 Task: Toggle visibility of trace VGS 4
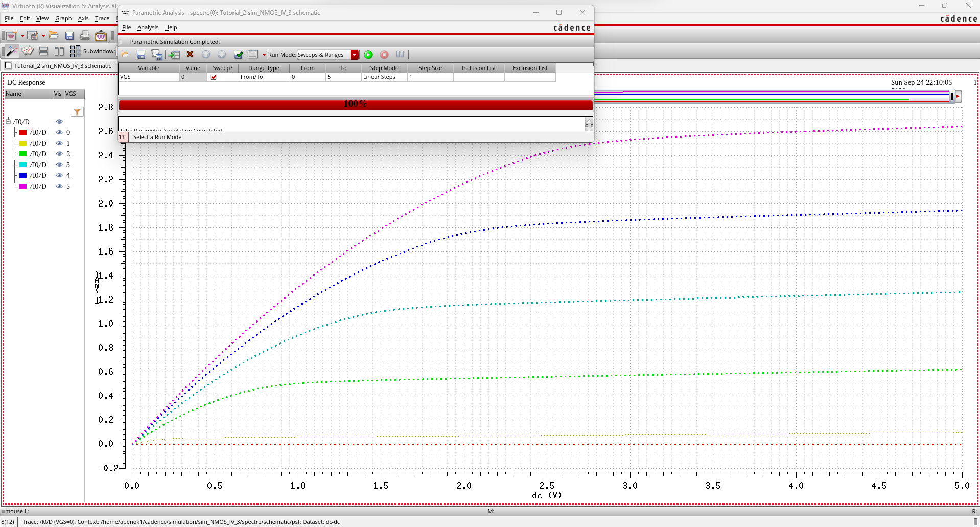point(59,175)
